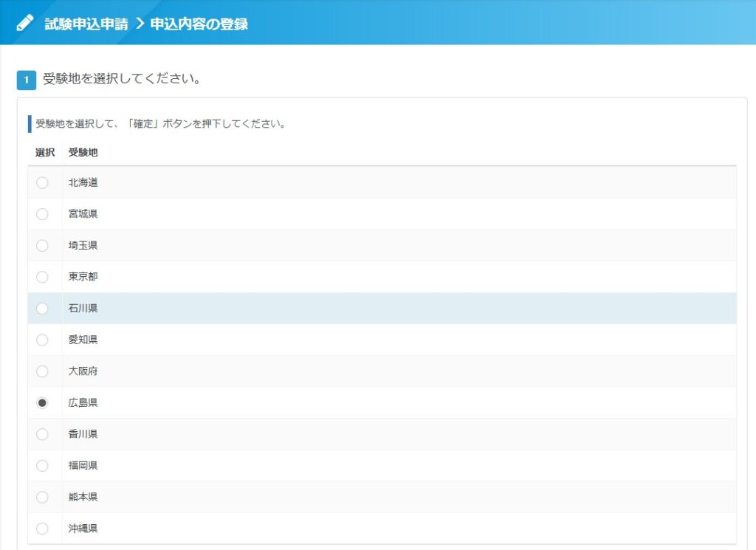The image size is (756, 550).
Task: Click the 受験地を選択してください section heading
Action: (122, 79)
